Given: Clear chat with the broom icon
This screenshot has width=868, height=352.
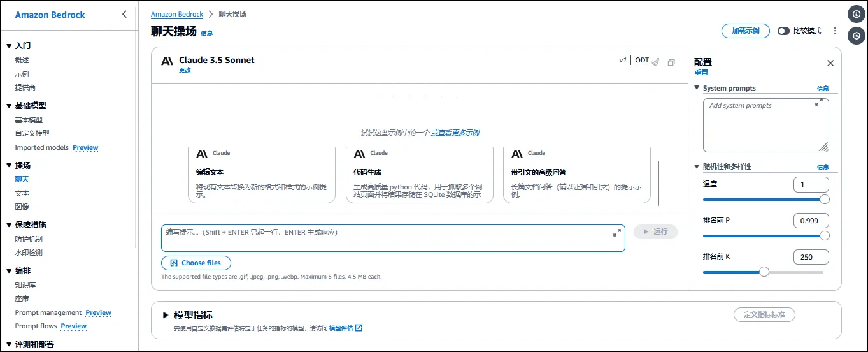Looking at the screenshot, I should [x=656, y=61].
